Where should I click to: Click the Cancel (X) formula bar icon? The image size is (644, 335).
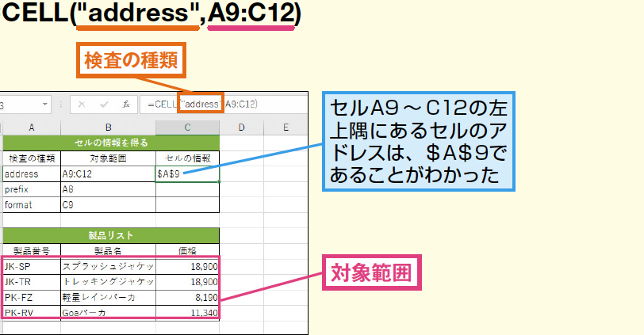pos(82,105)
